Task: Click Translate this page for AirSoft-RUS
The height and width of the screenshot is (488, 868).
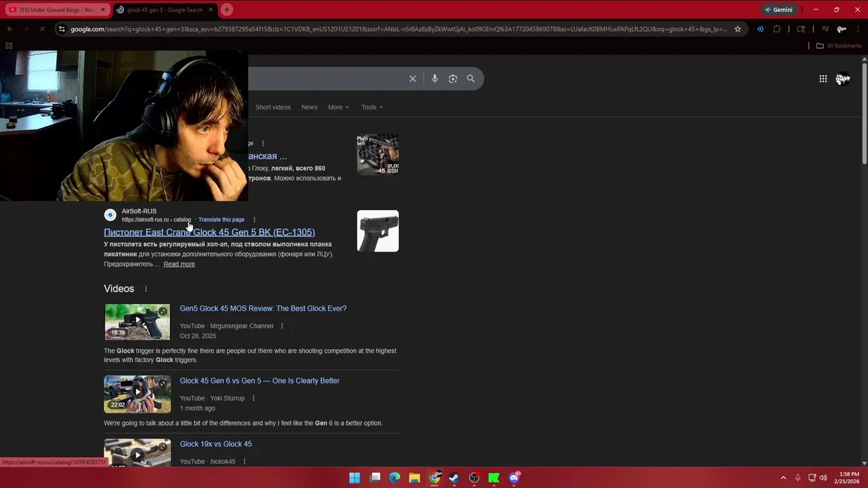Action: 221,220
